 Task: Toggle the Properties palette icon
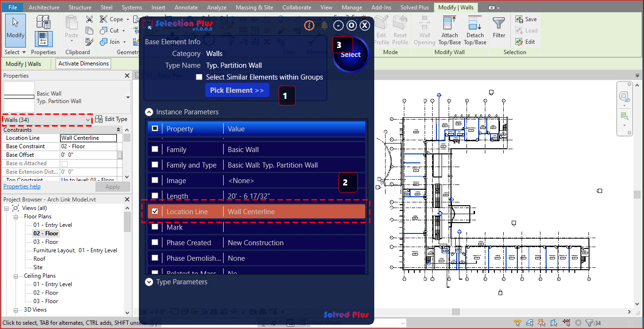coord(43,39)
